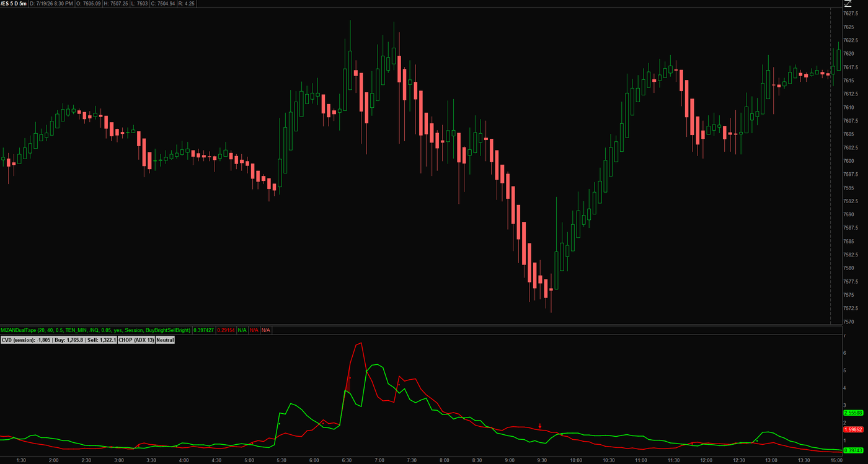Click the 7600 price axis label
The image size is (868, 464).
(x=849, y=161)
